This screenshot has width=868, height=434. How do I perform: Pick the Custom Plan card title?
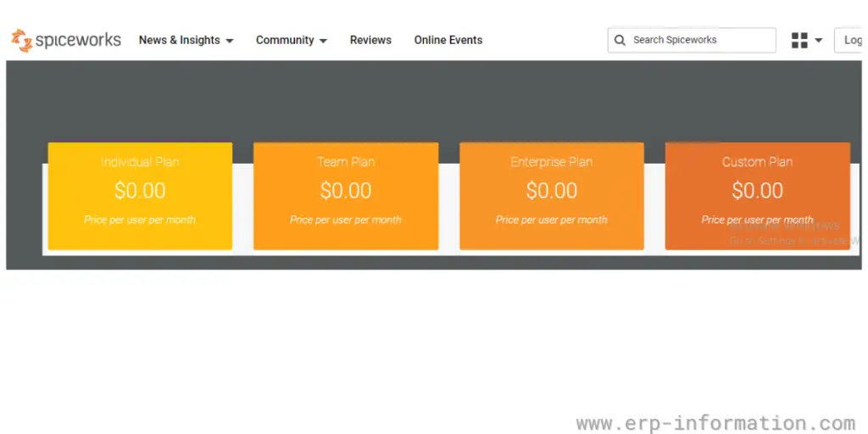pos(757,162)
